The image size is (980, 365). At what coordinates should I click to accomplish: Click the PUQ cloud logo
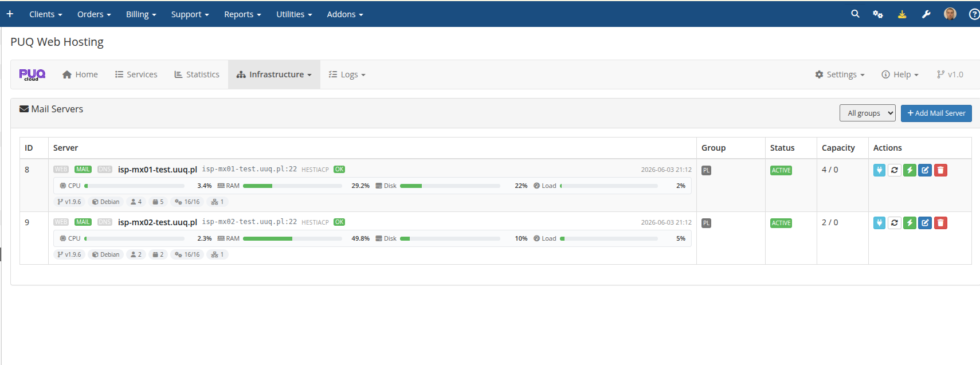point(32,74)
